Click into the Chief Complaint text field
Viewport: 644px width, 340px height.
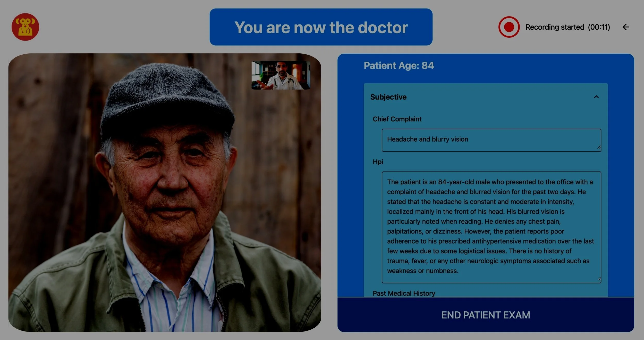[x=492, y=140]
